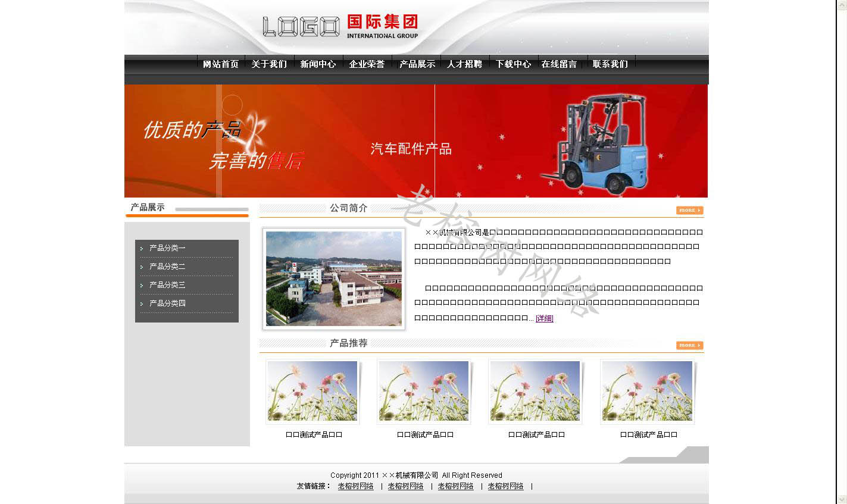This screenshot has width=847, height=504.
Task: Click 汽车配件产品 banner text
Action: point(411,149)
